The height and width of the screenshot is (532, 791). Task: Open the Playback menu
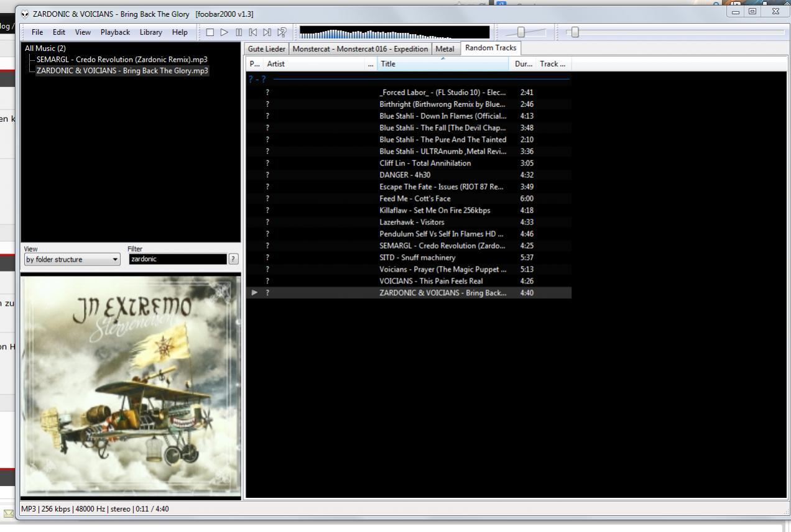pyautogui.click(x=115, y=32)
